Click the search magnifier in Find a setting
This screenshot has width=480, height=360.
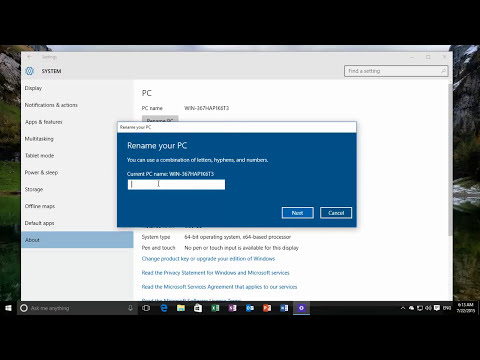(443, 71)
